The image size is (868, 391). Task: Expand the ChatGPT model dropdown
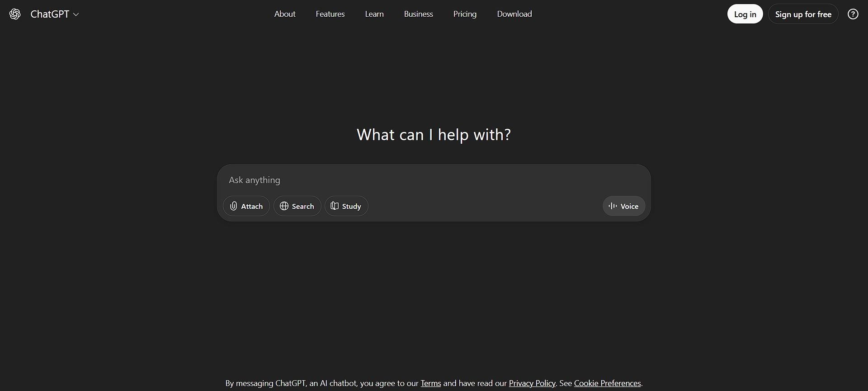55,14
